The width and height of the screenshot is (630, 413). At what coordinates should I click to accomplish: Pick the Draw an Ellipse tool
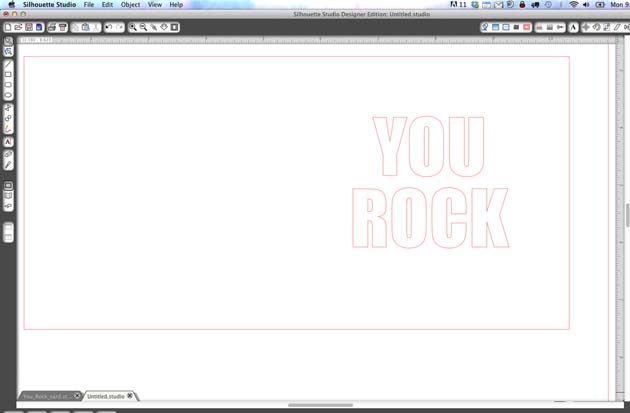8,95
